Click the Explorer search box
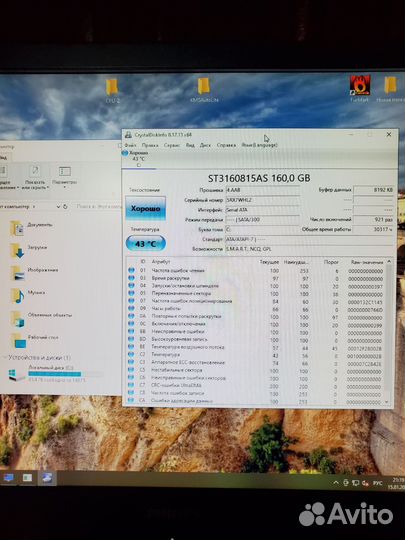405x540 pixels. [x=97, y=206]
